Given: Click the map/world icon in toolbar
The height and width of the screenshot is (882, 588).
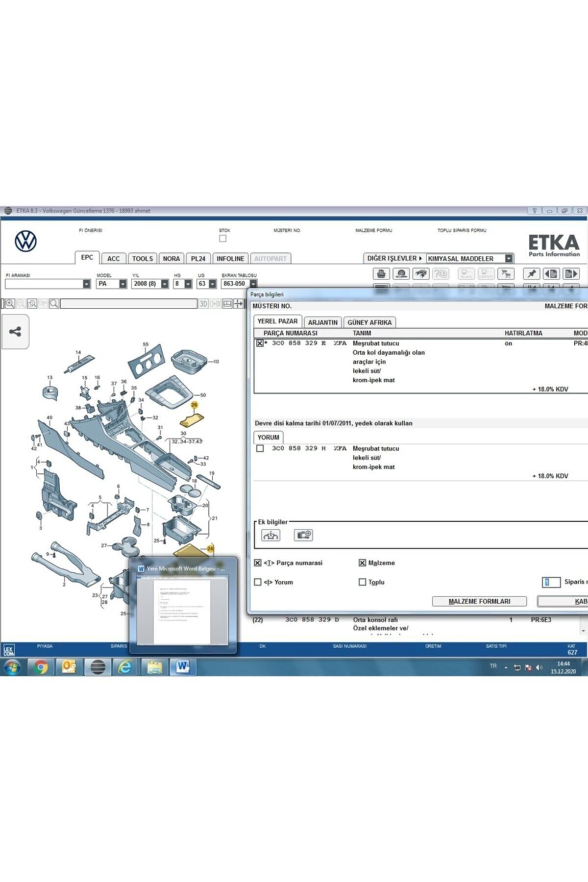Looking at the screenshot, I should 420,273.
